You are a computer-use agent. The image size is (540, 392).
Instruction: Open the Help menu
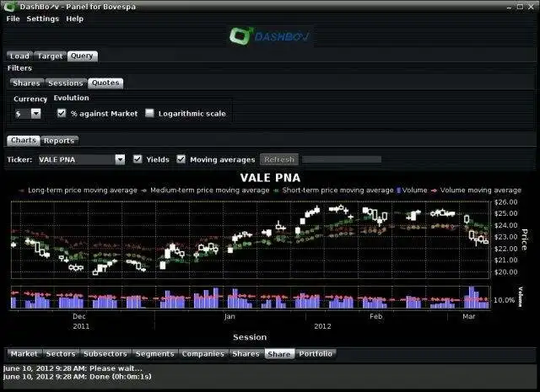click(x=75, y=19)
